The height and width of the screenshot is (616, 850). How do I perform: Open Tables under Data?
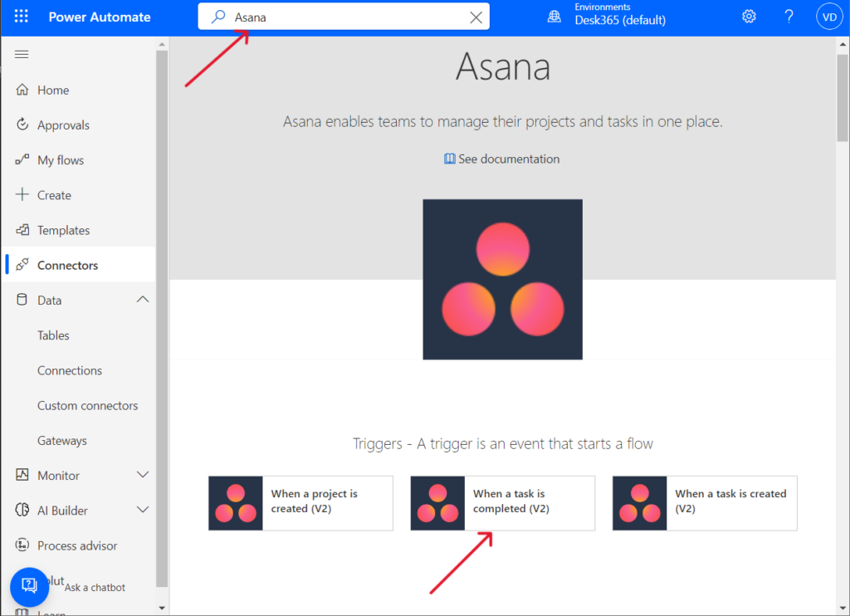[x=53, y=335]
